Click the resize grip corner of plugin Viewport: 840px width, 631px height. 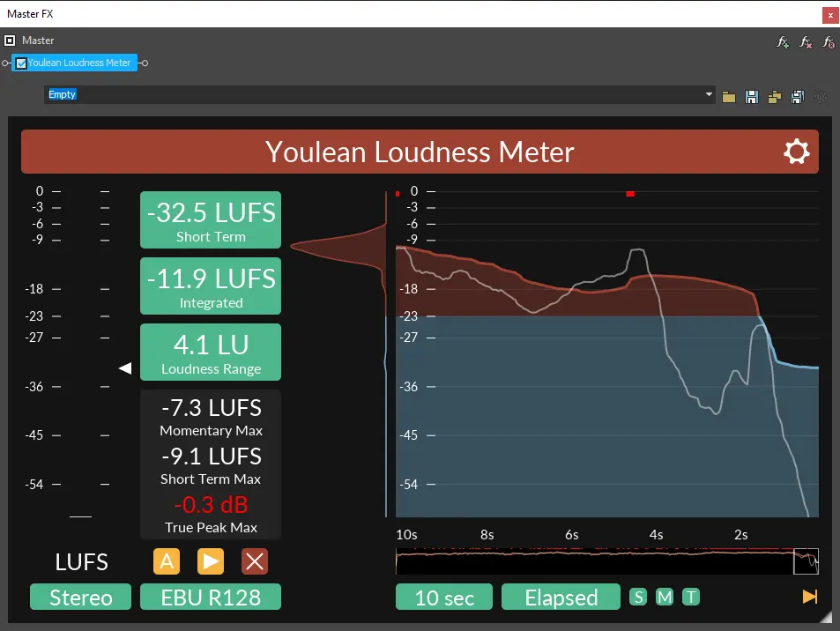pos(826,617)
